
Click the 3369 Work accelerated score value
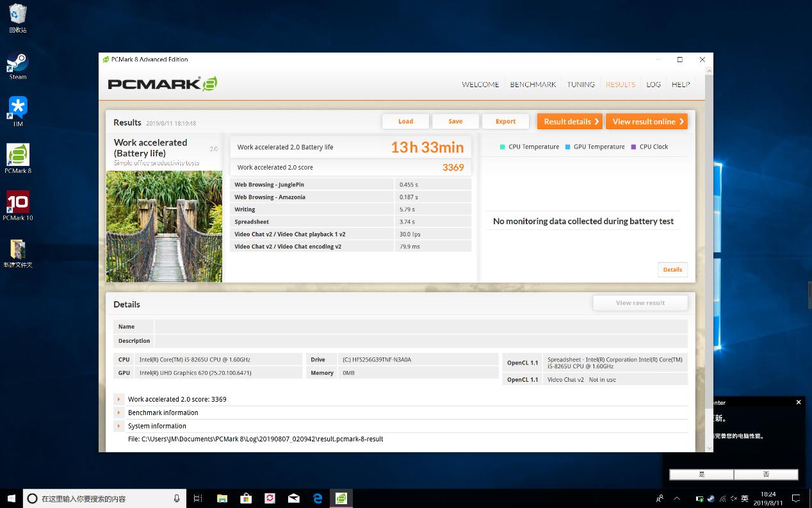click(x=453, y=167)
